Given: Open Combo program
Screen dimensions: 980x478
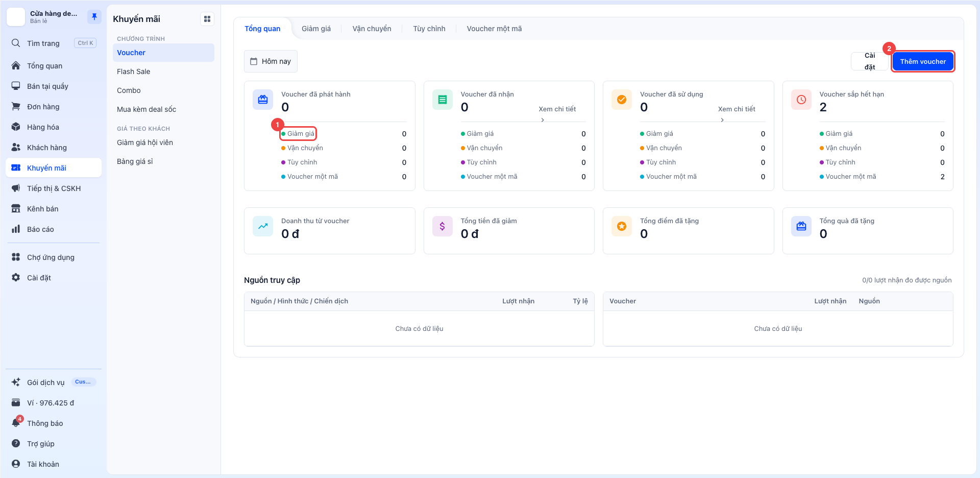Looking at the screenshot, I should 163,90.
